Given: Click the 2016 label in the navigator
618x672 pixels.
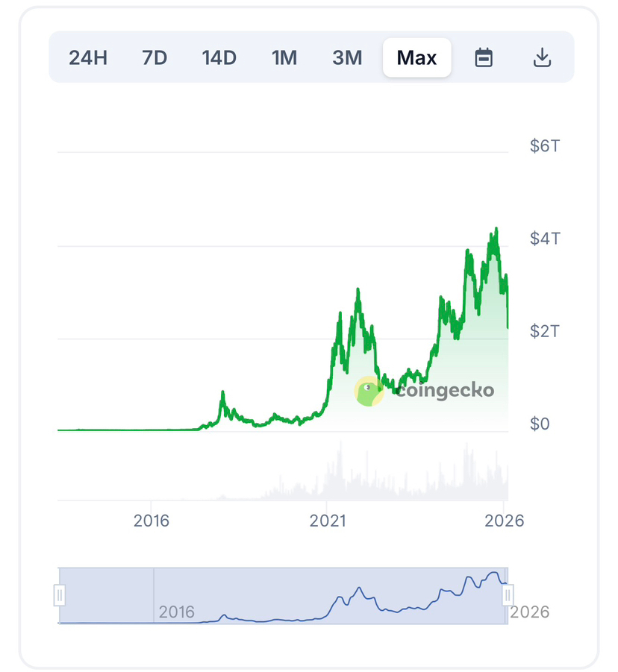Looking at the screenshot, I should tap(176, 612).
